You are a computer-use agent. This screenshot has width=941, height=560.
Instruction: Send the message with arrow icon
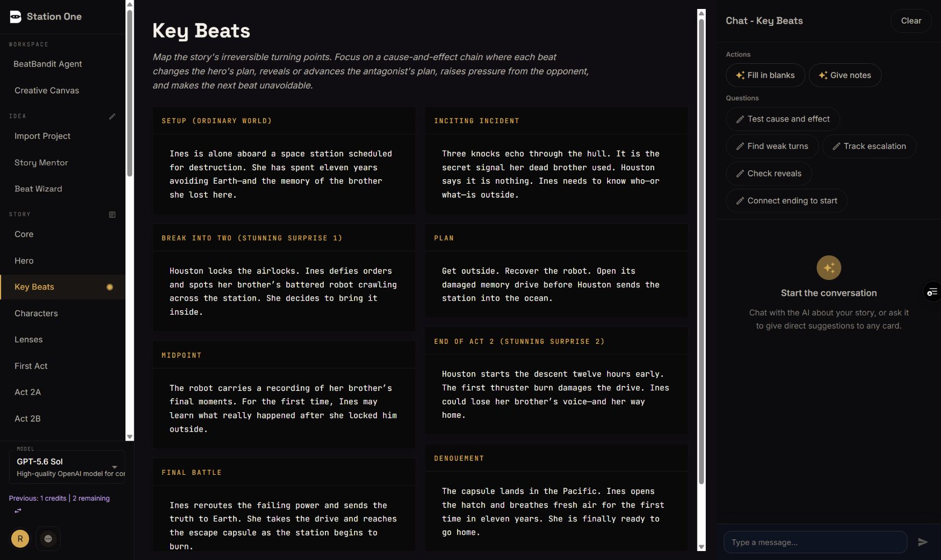[x=923, y=542]
